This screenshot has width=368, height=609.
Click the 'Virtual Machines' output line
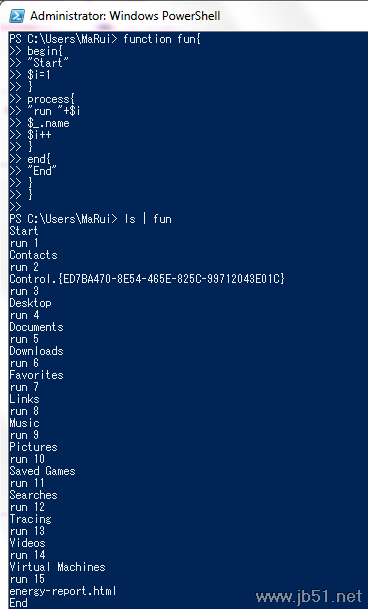pyautogui.click(x=57, y=567)
